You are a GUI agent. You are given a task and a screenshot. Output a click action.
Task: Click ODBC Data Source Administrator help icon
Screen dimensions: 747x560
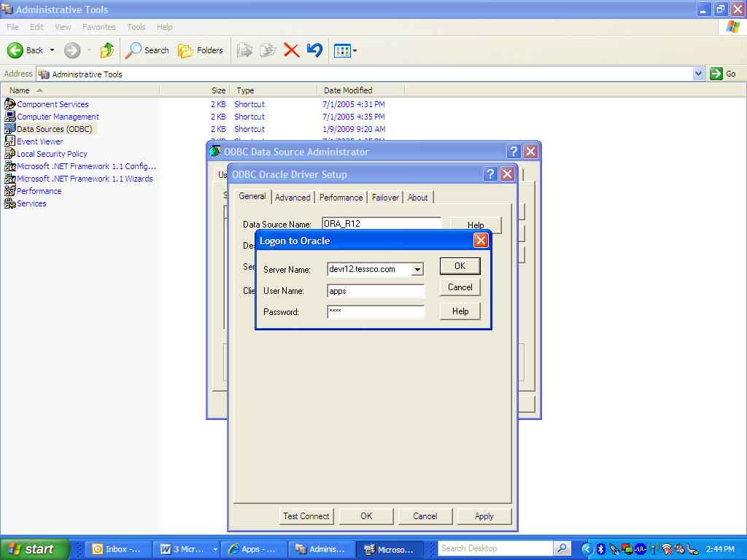click(514, 152)
